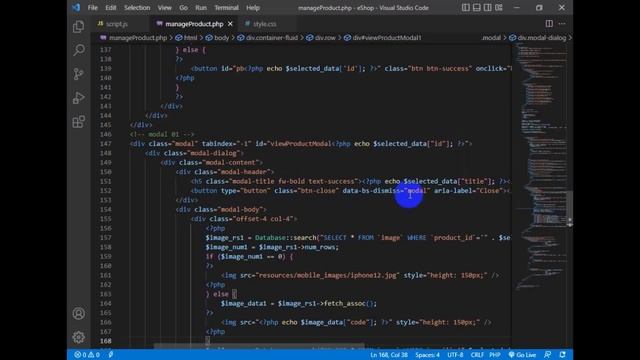
Task: Open the Manage gear settings icon
Action: coord(79,337)
